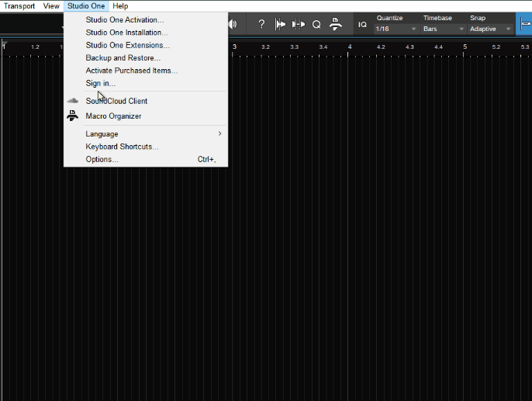This screenshot has height=401, width=532.
Task: Open the Help menu
Action: coord(120,6)
